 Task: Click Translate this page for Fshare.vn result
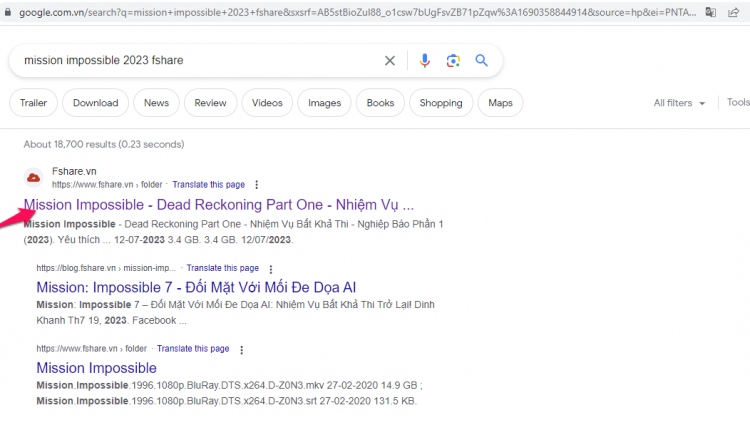click(x=209, y=185)
